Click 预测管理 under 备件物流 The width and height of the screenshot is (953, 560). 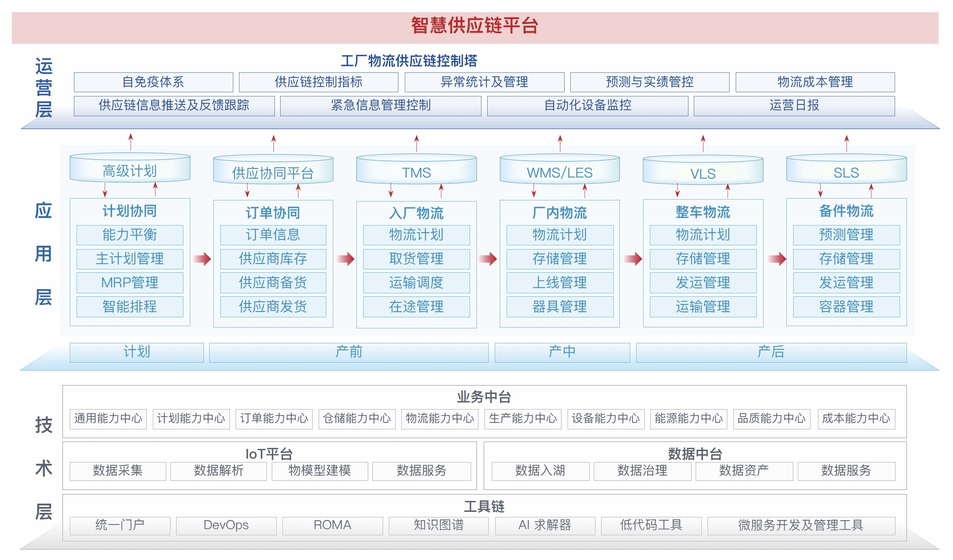[x=846, y=235]
